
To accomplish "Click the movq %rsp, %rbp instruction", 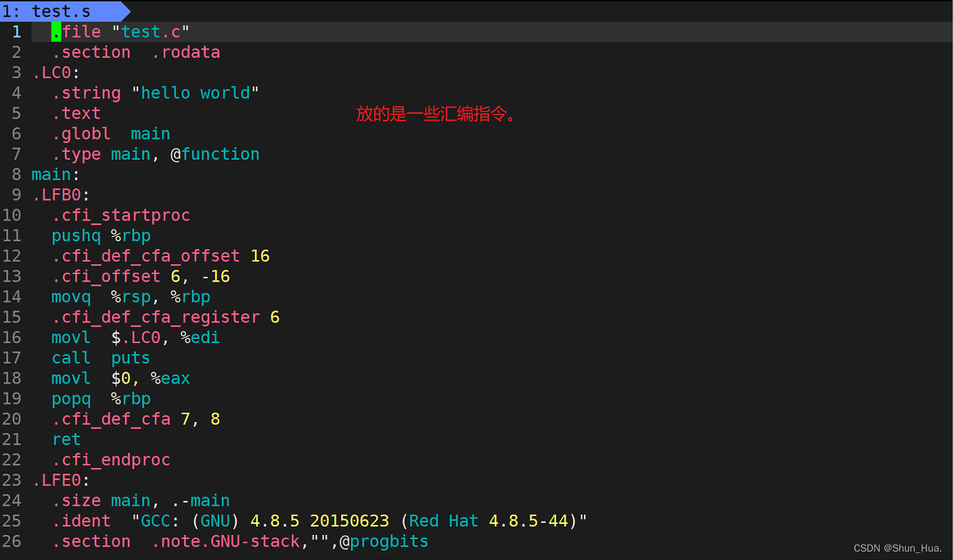I will point(131,297).
